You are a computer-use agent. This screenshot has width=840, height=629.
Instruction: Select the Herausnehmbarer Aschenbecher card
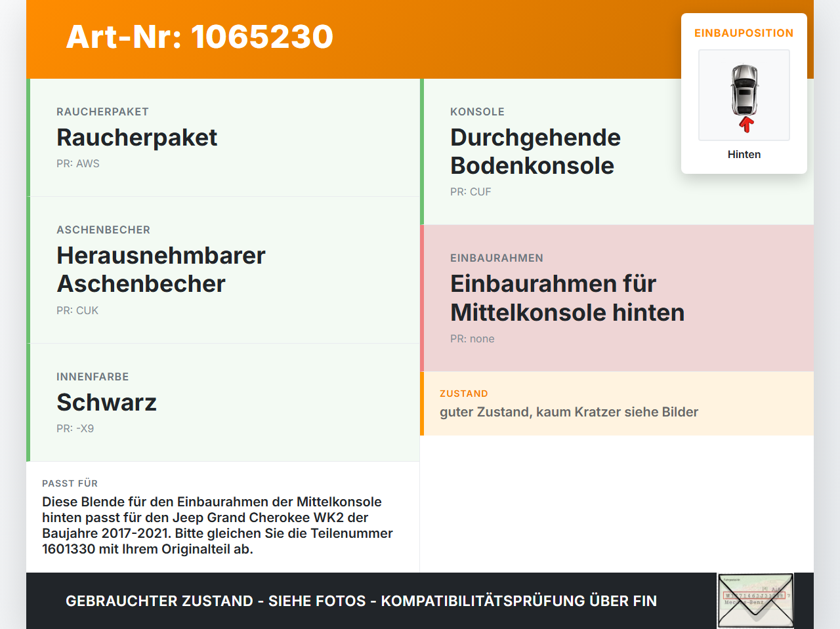[223, 270]
